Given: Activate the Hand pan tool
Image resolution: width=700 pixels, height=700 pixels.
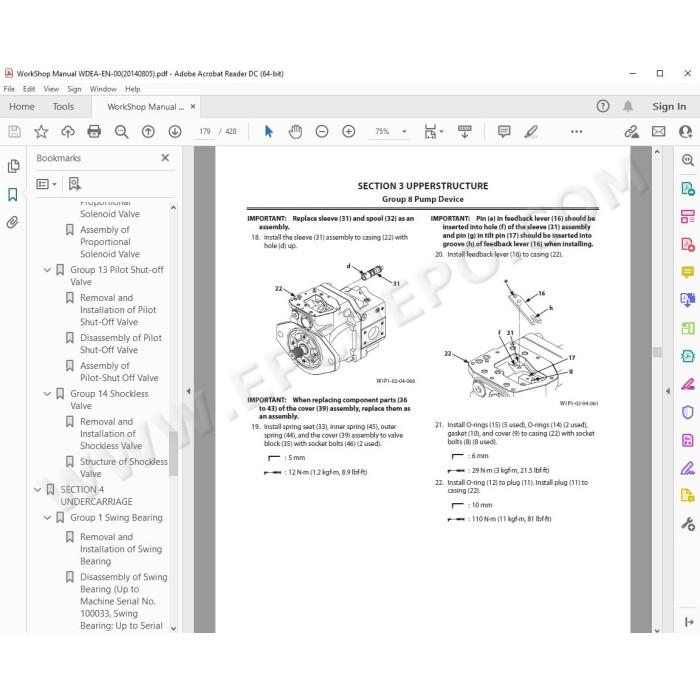Looking at the screenshot, I should tap(295, 131).
